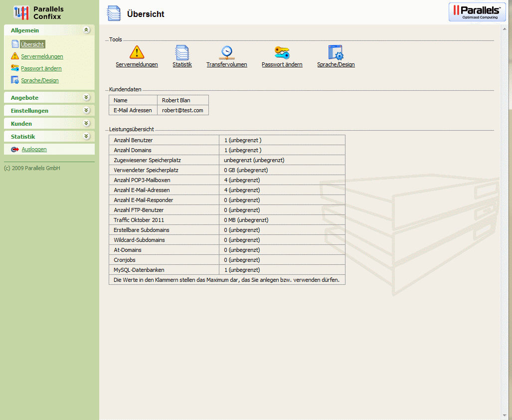The height and width of the screenshot is (420, 512).
Task: Open the Sprache/Design gear icon in Tools
Action: (x=336, y=52)
